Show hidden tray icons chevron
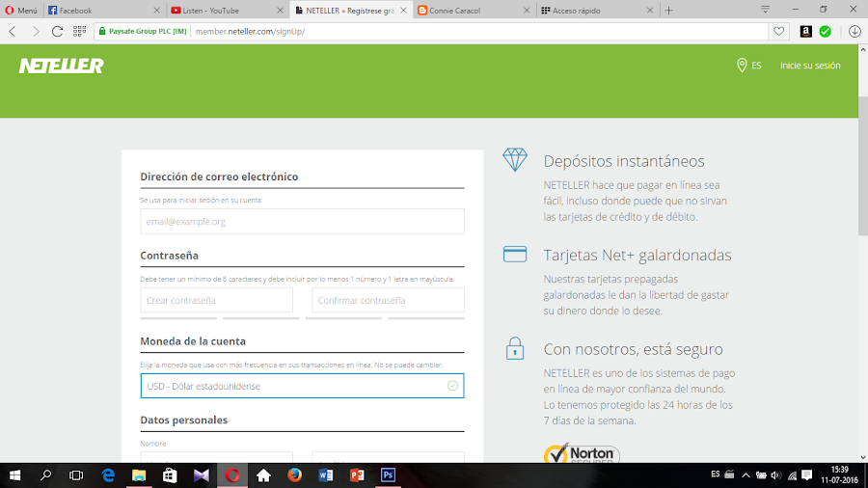868x488 pixels. coord(746,475)
